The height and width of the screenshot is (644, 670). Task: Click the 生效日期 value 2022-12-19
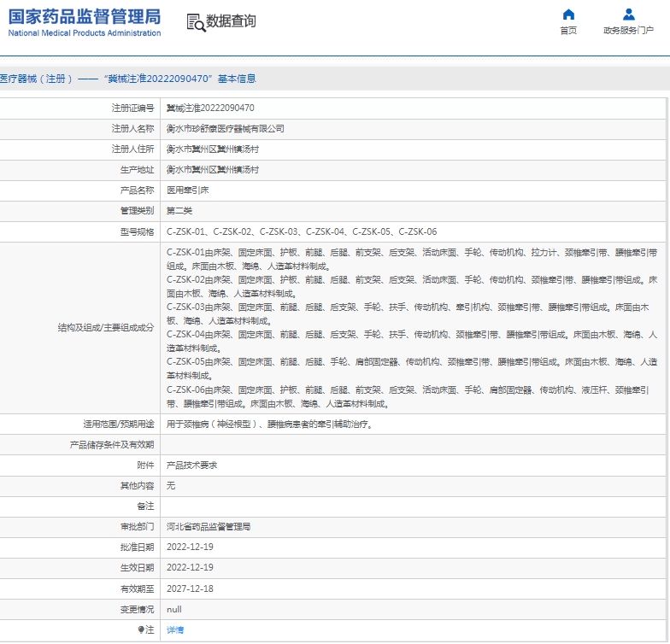tap(190, 567)
